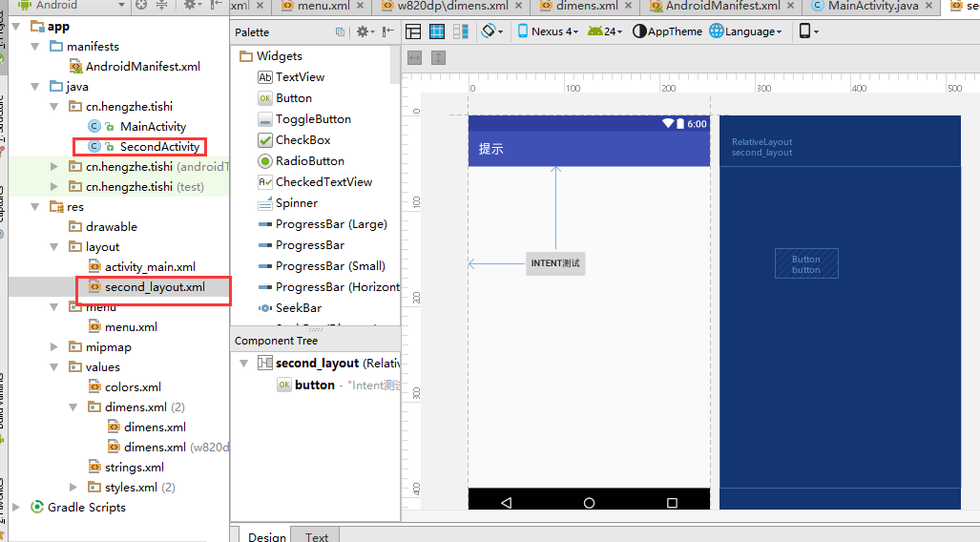Select SeekBar widget in Palette
980x542 pixels.
point(298,308)
